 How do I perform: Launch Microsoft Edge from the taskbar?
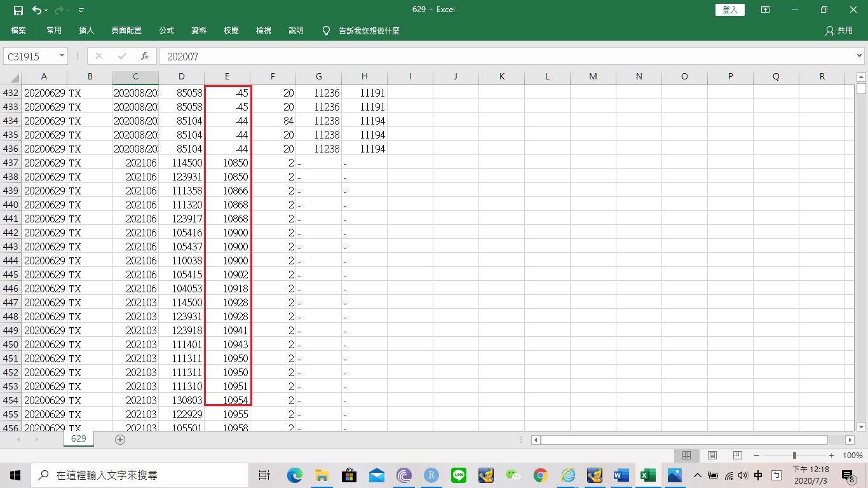tap(294, 475)
